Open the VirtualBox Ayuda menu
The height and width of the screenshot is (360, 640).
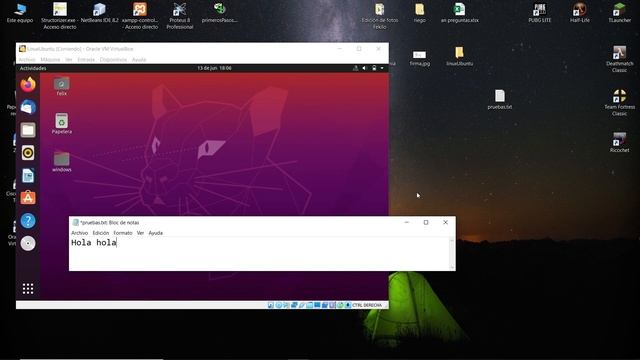[x=139, y=60]
